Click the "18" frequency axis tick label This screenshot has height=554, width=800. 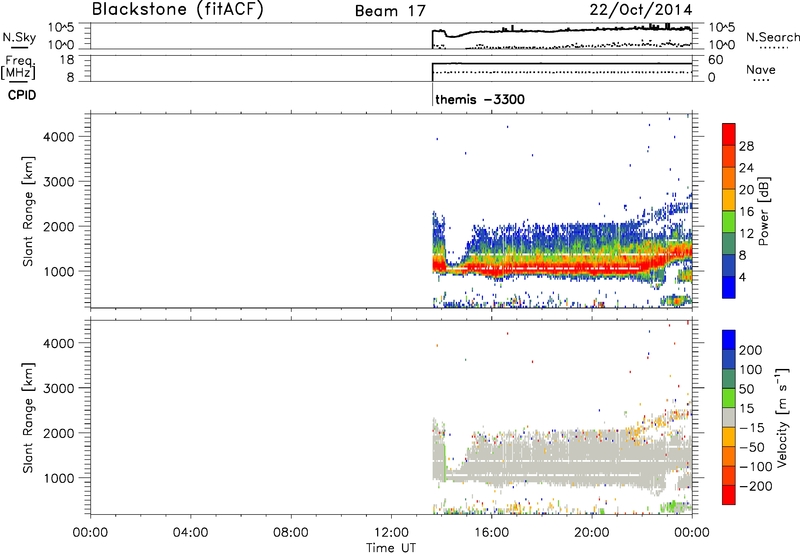66,60
